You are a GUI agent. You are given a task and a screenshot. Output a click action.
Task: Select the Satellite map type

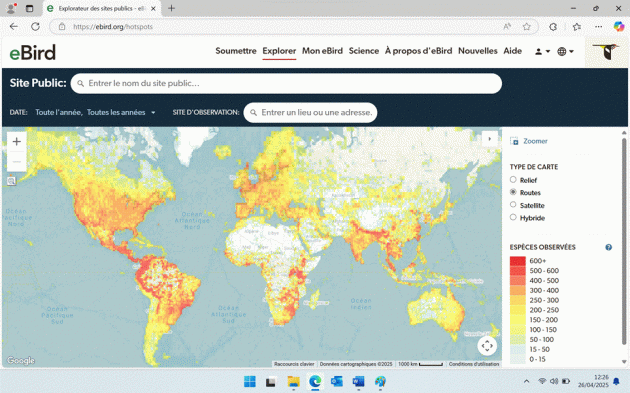[513, 205]
